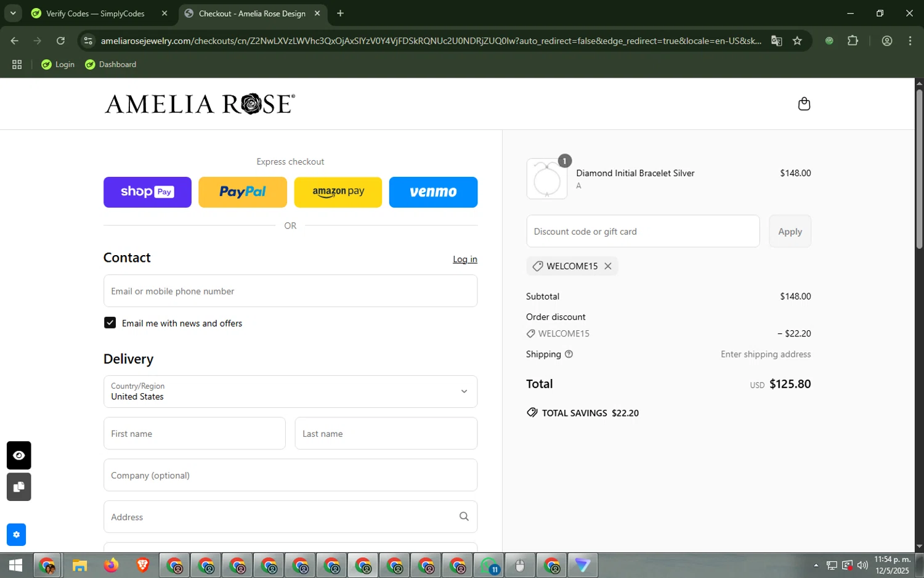
Task: Bookmark this page with star icon
Action: (797, 41)
